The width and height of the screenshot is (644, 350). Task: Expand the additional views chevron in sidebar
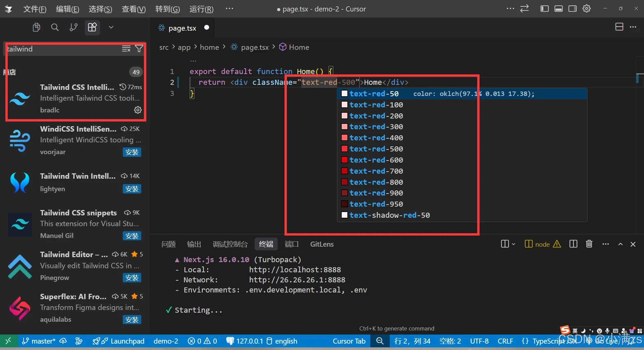[x=111, y=27]
